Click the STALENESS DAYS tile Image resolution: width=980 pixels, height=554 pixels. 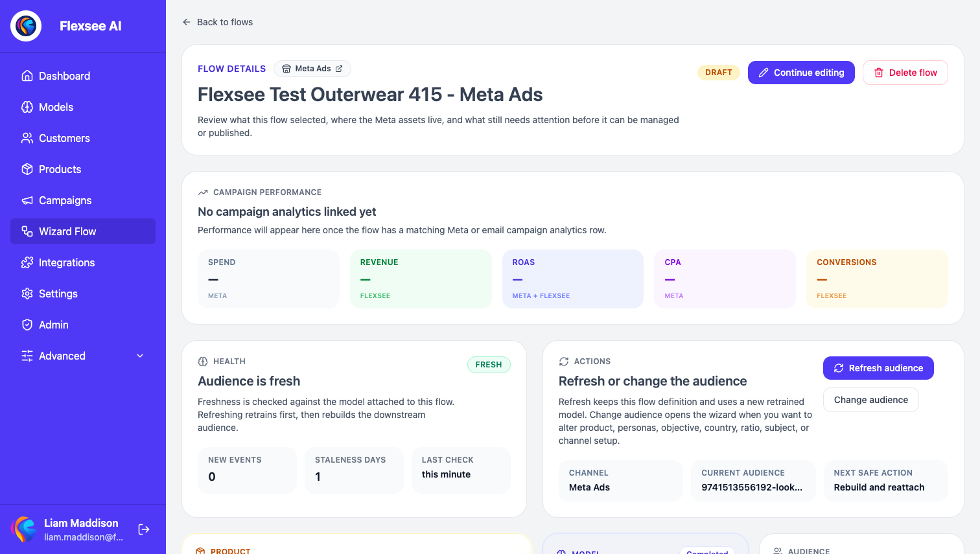click(x=354, y=470)
